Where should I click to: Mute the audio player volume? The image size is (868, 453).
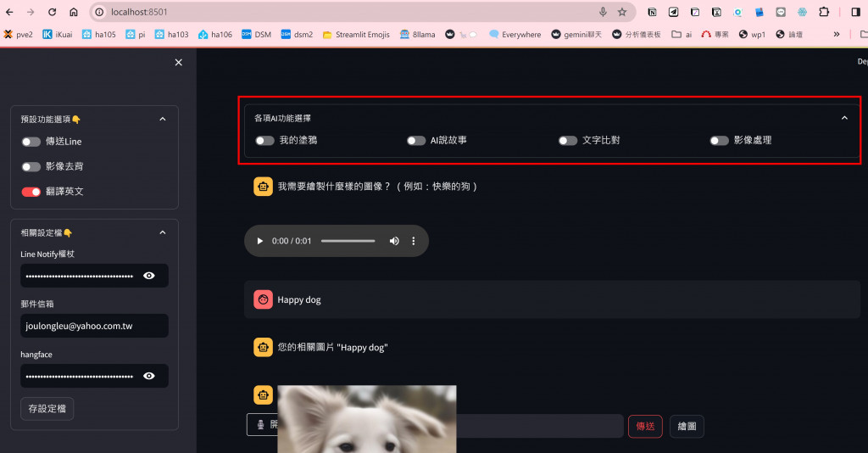pyautogui.click(x=394, y=241)
